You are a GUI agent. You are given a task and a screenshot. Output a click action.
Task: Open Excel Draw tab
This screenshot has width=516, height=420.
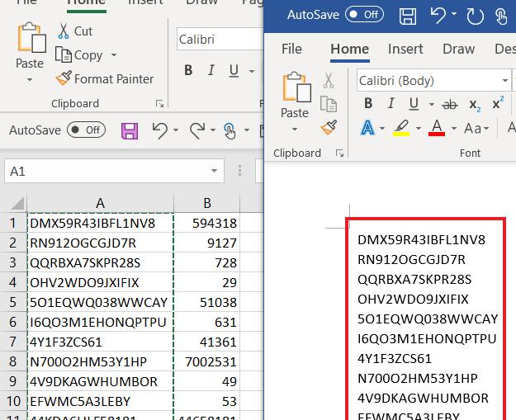tap(201, 2)
